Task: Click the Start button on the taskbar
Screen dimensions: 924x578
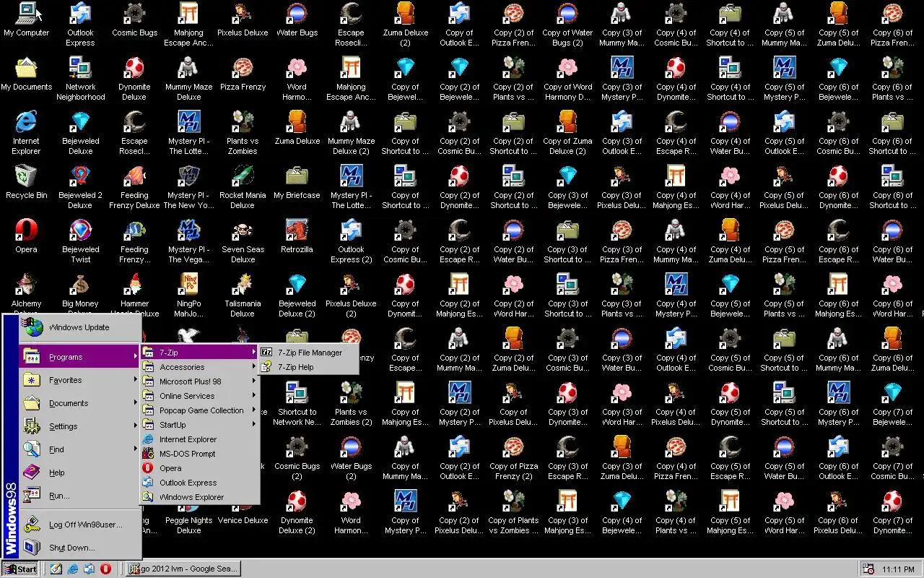Action: [x=20, y=569]
